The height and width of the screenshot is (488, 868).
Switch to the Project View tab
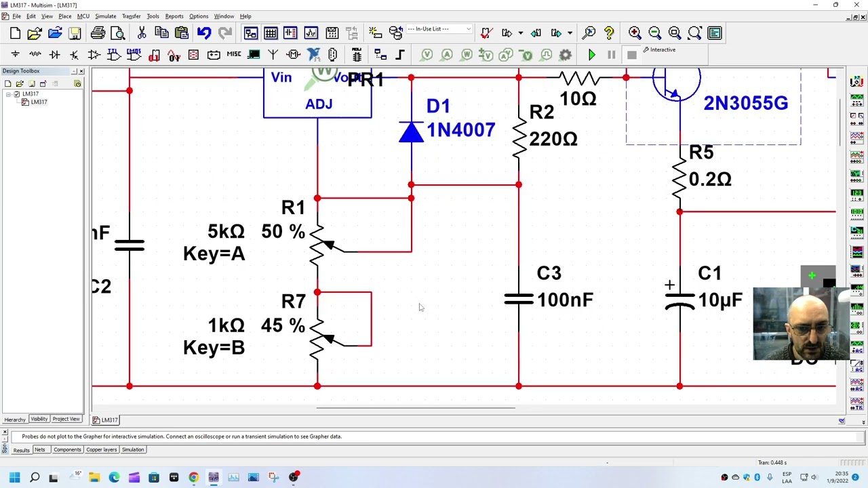[x=66, y=420]
